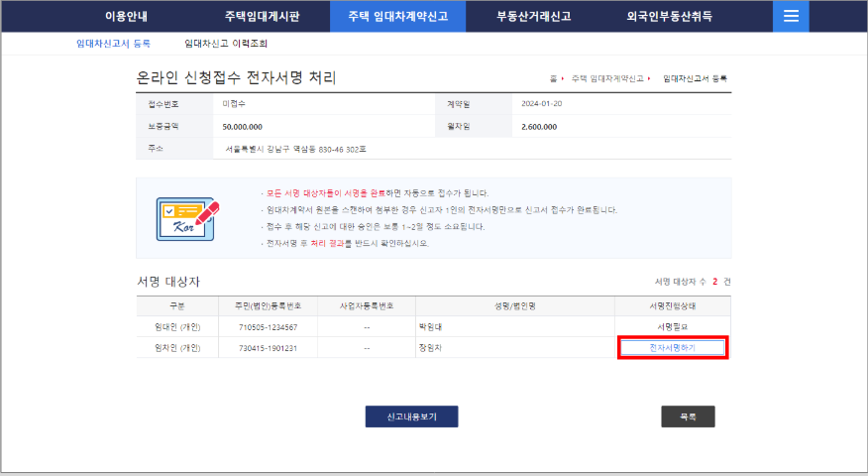
Task: Go to the 주택임대게시판 menu
Action: 262,16
